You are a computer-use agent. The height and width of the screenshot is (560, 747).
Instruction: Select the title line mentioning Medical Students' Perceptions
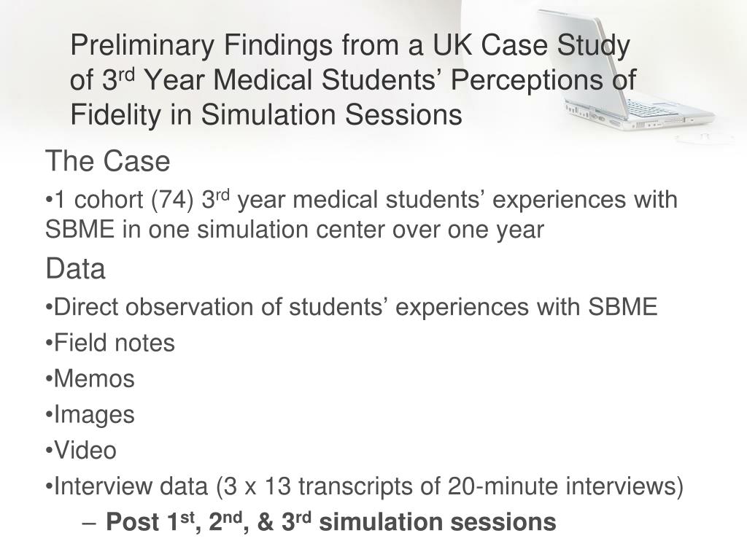point(353,80)
